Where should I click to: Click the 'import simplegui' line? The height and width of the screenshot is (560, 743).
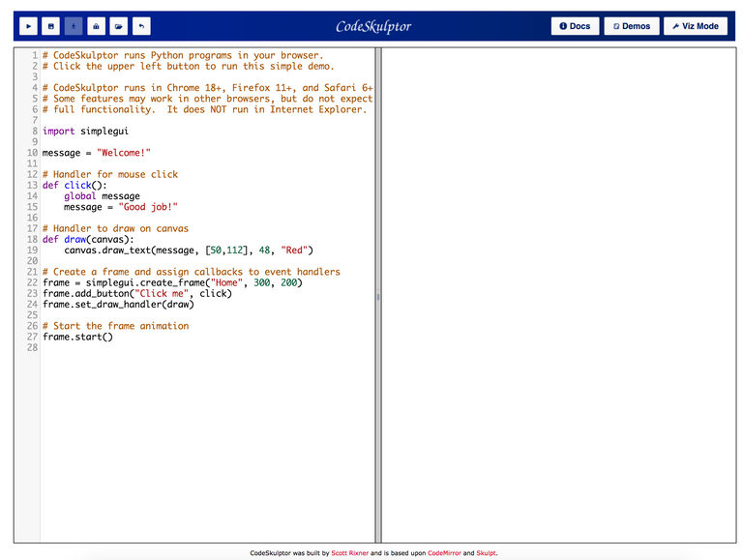tap(85, 132)
